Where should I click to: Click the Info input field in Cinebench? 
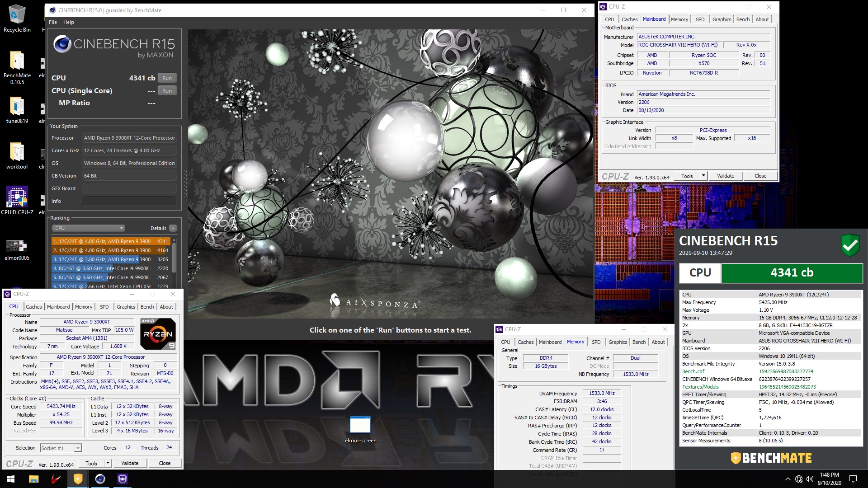point(129,201)
